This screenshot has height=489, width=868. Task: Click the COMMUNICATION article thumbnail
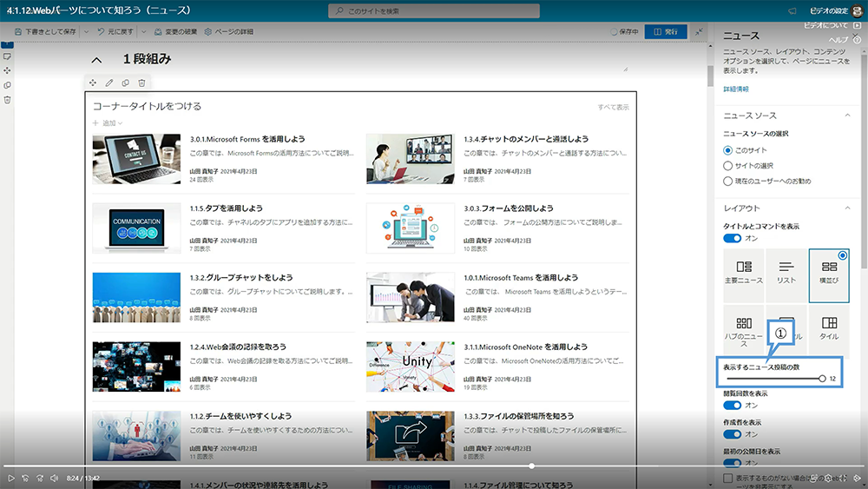click(137, 228)
